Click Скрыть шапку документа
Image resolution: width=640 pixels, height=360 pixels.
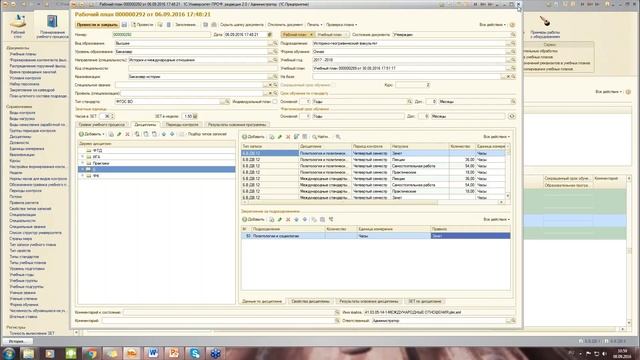tap(242, 25)
